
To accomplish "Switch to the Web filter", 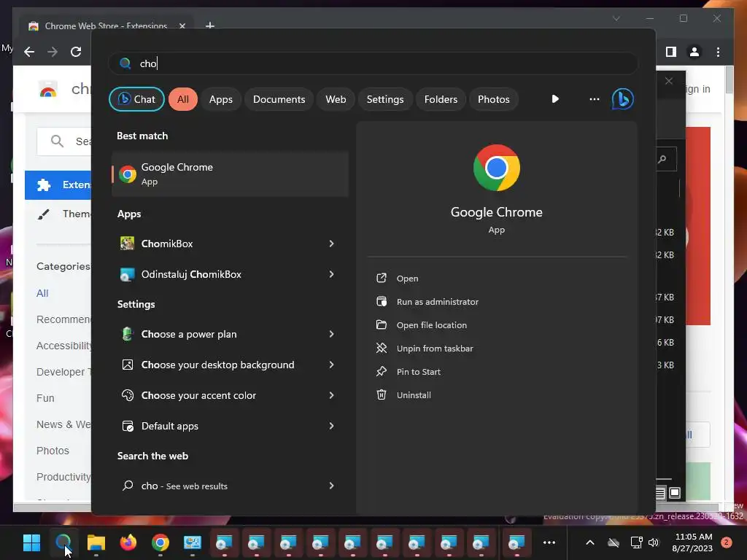I will pos(336,99).
